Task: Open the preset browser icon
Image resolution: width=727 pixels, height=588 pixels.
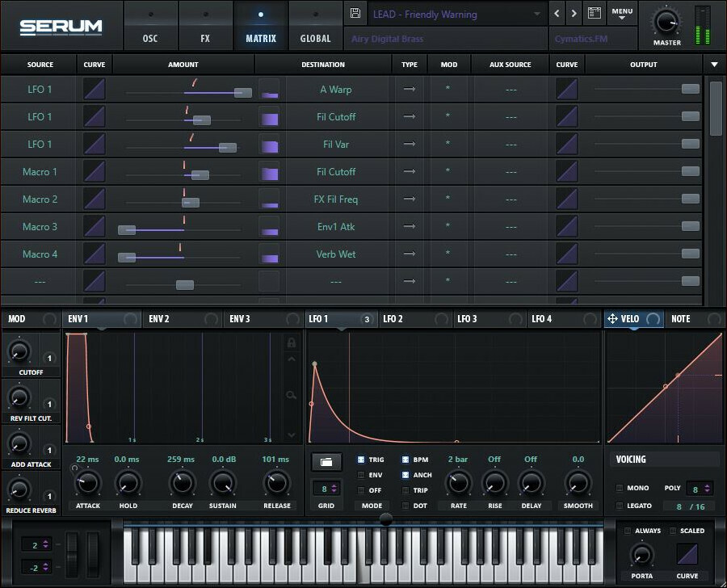Action: pyautogui.click(x=595, y=13)
